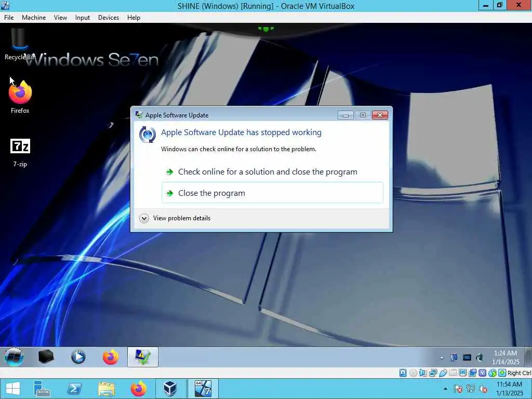Show hidden icons in guest system tray
The width and height of the screenshot is (532, 399).
442,357
